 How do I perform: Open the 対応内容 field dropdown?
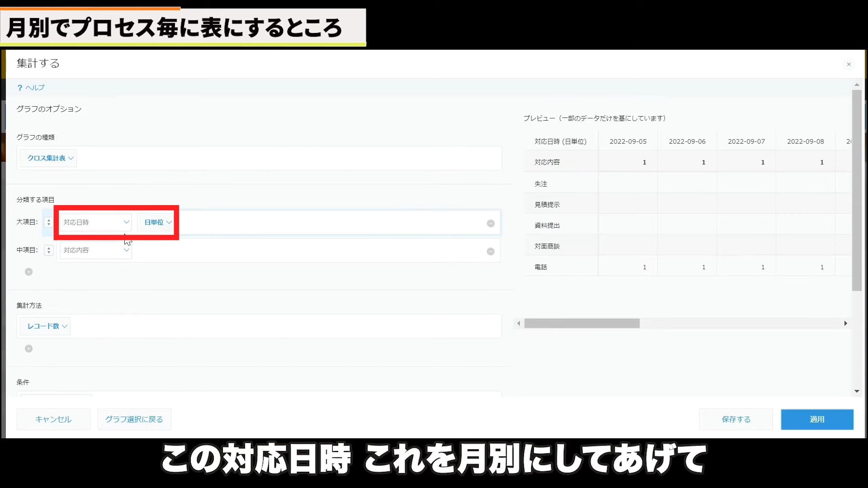[96, 250]
